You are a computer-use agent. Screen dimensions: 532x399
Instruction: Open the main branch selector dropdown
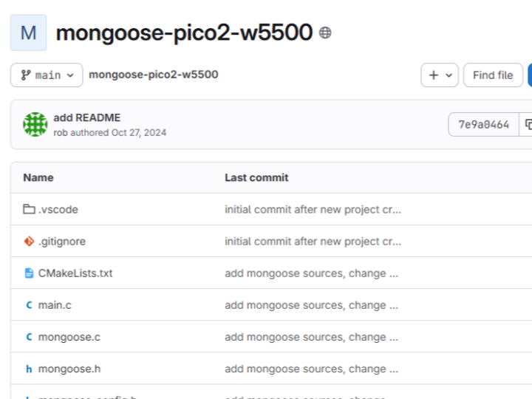coord(47,75)
